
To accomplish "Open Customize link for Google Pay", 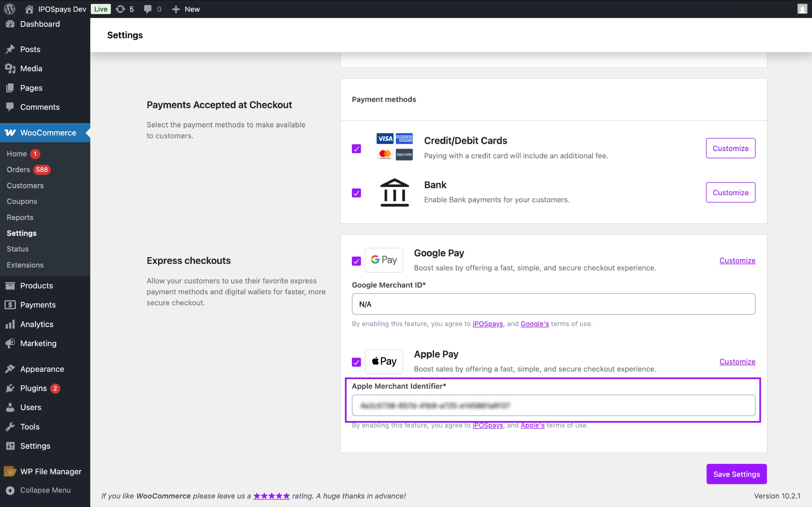I will pos(737,260).
